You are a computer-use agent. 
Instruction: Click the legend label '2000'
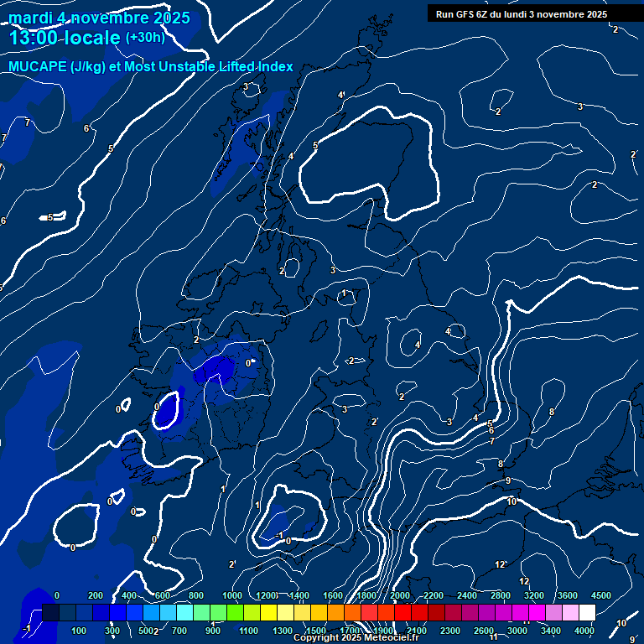pyautogui.click(x=400, y=595)
